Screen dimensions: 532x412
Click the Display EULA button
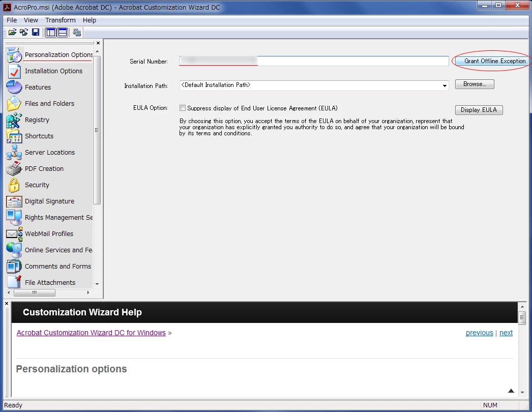pyautogui.click(x=479, y=110)
